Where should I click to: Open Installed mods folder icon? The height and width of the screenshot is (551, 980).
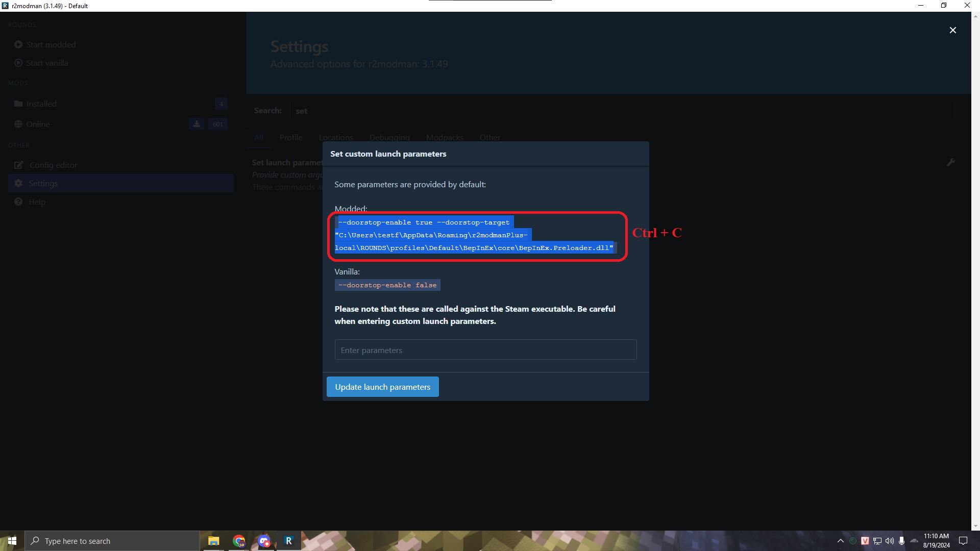coord(18,104)
